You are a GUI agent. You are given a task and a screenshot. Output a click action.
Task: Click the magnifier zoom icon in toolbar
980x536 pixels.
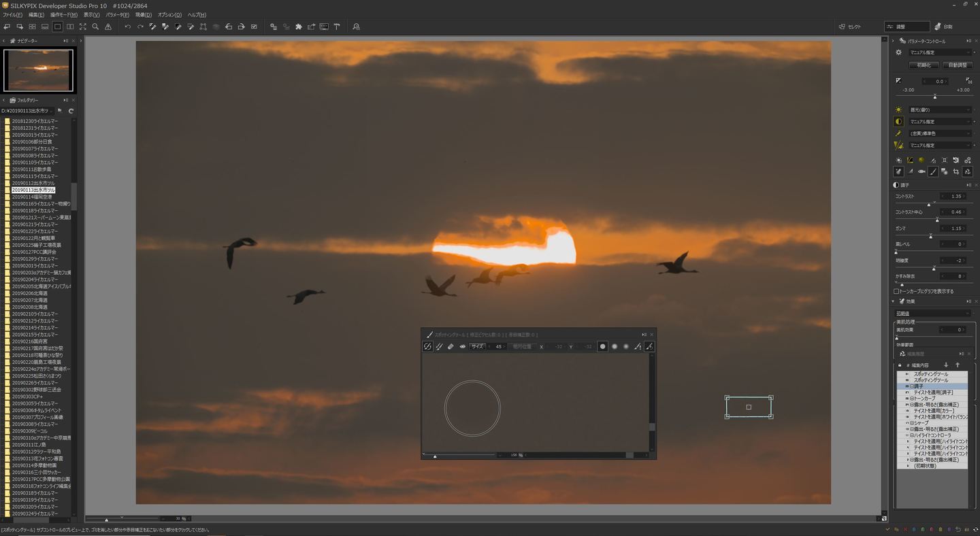(95, 27)
